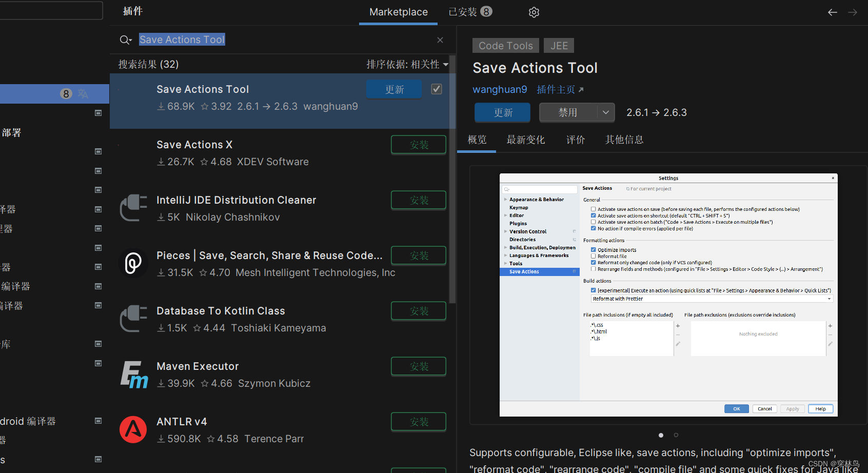The image size is (868, 473).
Task: Go back with the left arrow
Action: (x=833, y=12)
